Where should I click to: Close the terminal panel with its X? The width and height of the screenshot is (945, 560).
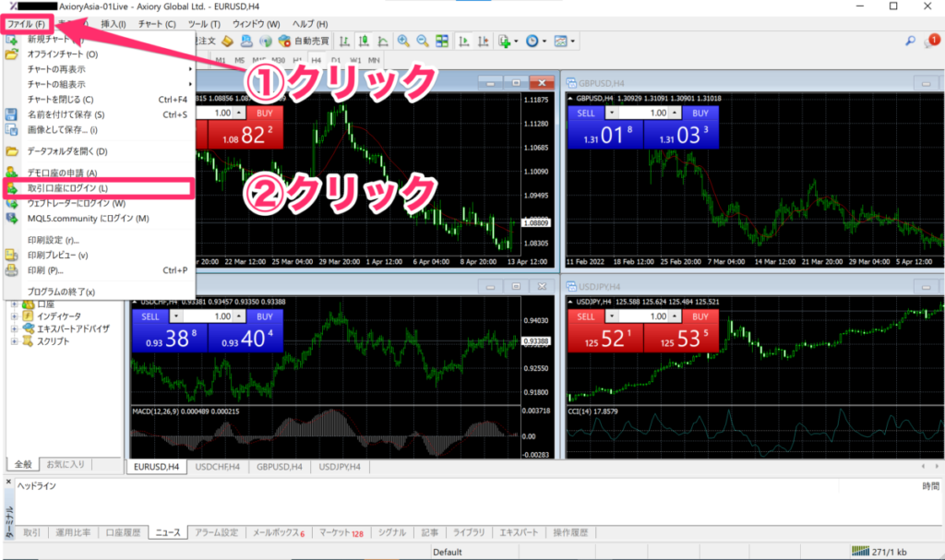(8, 482)
